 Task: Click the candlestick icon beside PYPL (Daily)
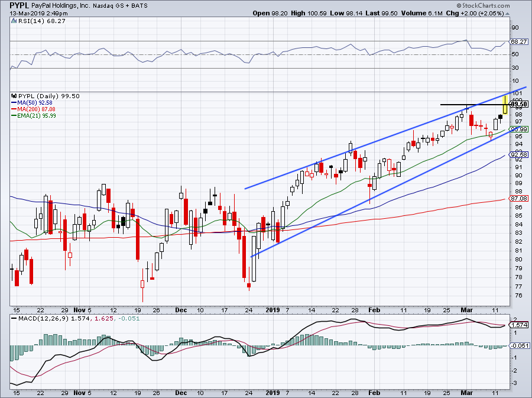pyautogui.click(x=14, y=96)
